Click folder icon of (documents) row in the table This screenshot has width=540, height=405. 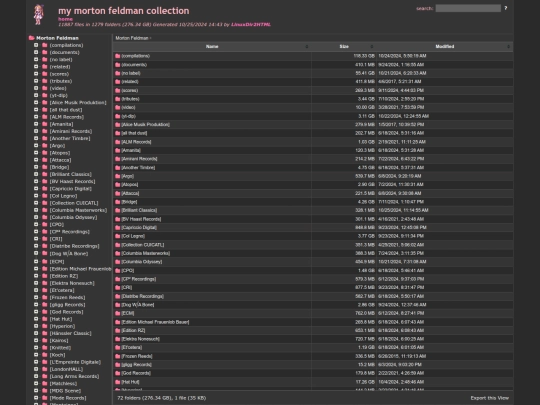pos(118,64)
